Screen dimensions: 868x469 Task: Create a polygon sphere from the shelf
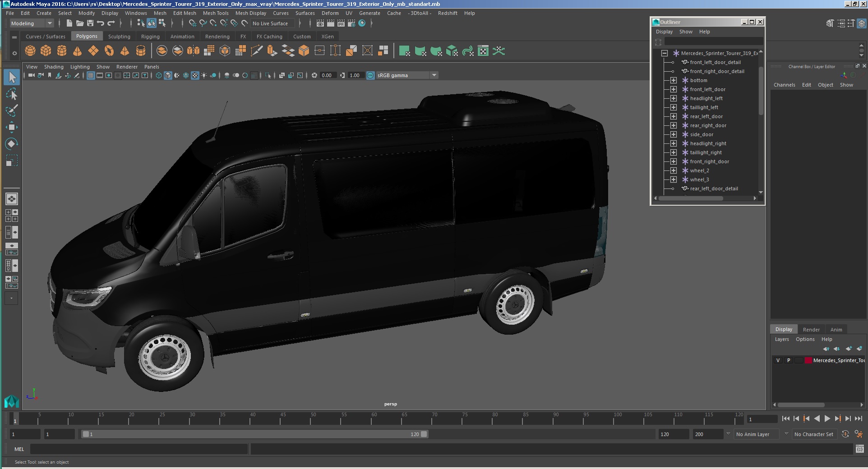tap(30, 51)
